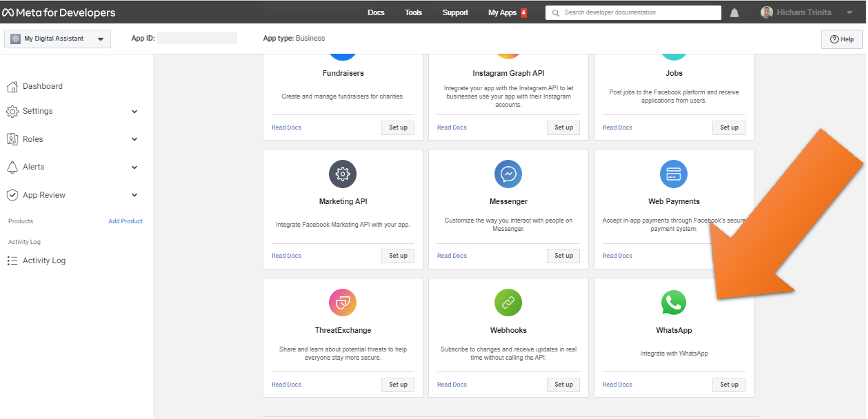Viewport: 868px width, 419px height.
Task: Open the My Apps menu
Action: click(x=502, y=12)
